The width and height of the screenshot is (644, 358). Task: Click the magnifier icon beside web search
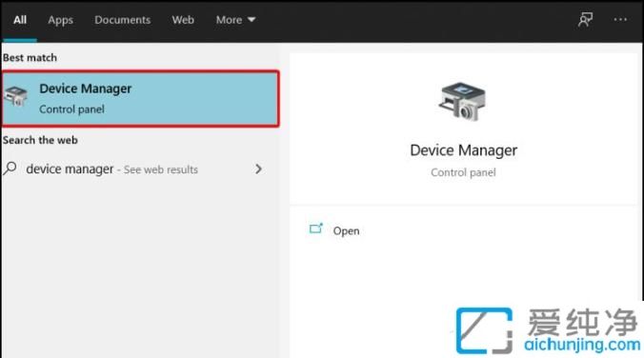coord(10,169)
